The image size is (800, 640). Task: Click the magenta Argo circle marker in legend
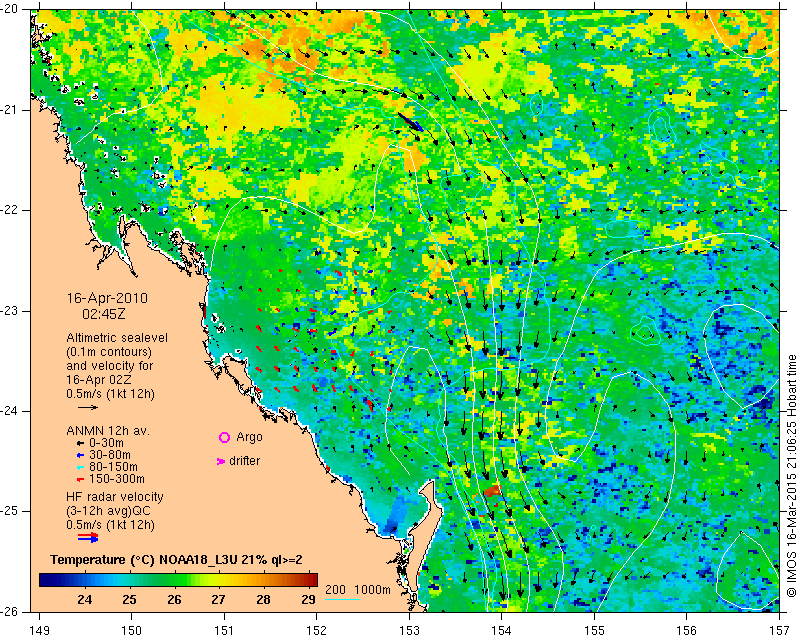(224, 437)
